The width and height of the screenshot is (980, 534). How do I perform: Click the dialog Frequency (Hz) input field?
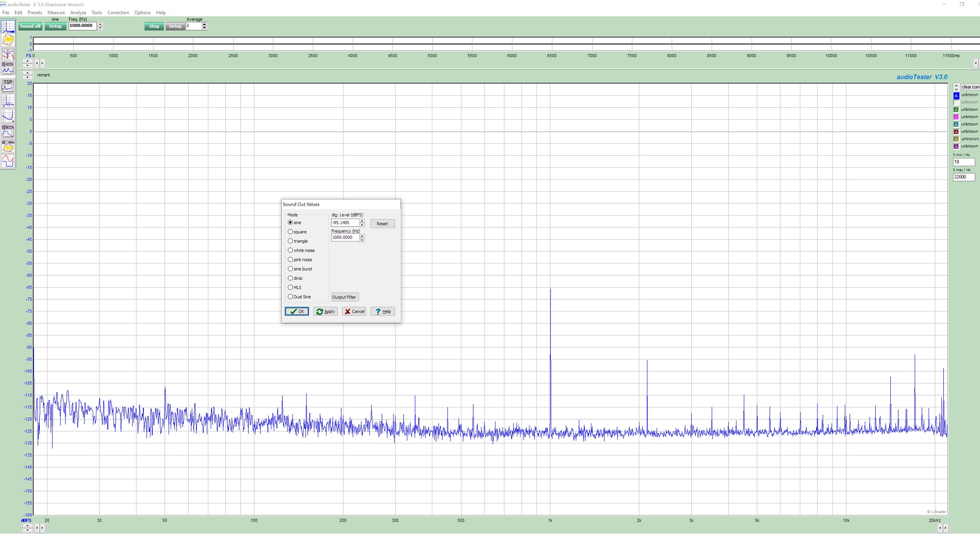coord(345,238)
